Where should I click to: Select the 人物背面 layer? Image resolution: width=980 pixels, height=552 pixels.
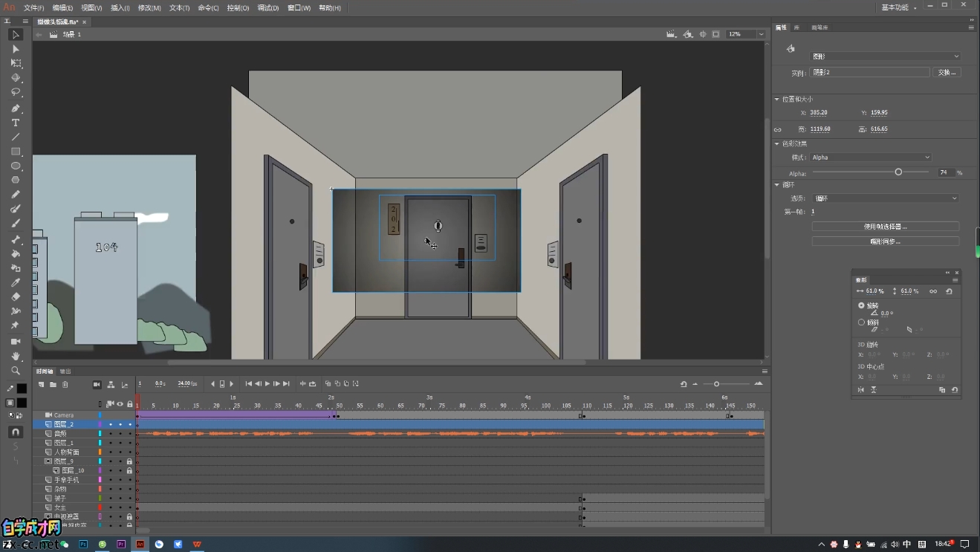67,452
